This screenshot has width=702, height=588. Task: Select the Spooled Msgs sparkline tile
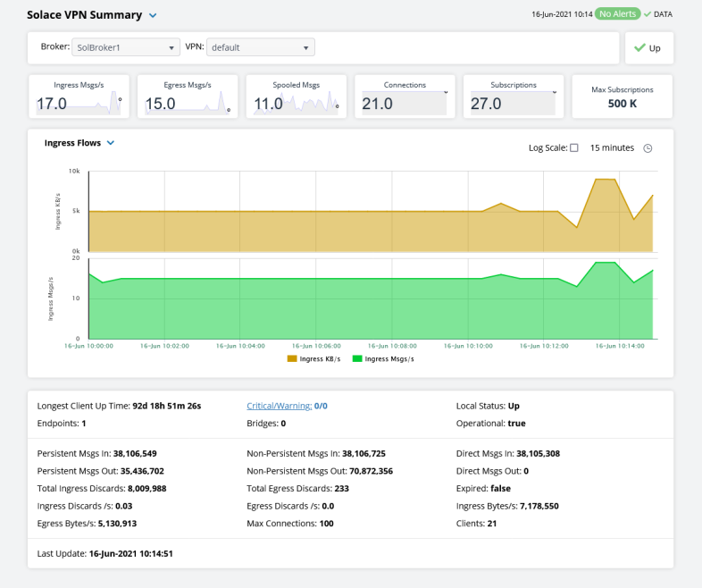296,97
